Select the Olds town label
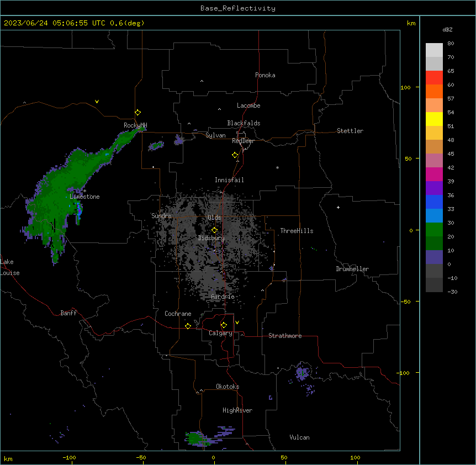476x465 pixels. coord(214,218)
